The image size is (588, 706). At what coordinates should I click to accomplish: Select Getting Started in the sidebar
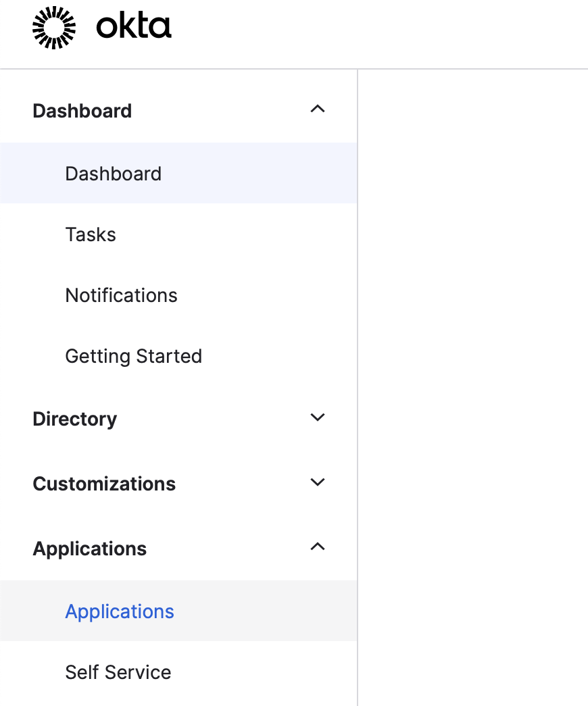(133, 356)
